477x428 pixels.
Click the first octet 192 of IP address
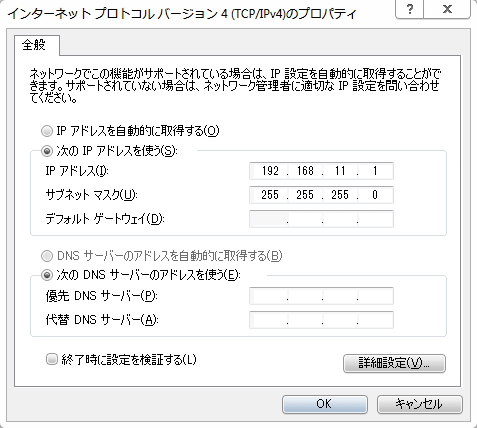point(270,171)
